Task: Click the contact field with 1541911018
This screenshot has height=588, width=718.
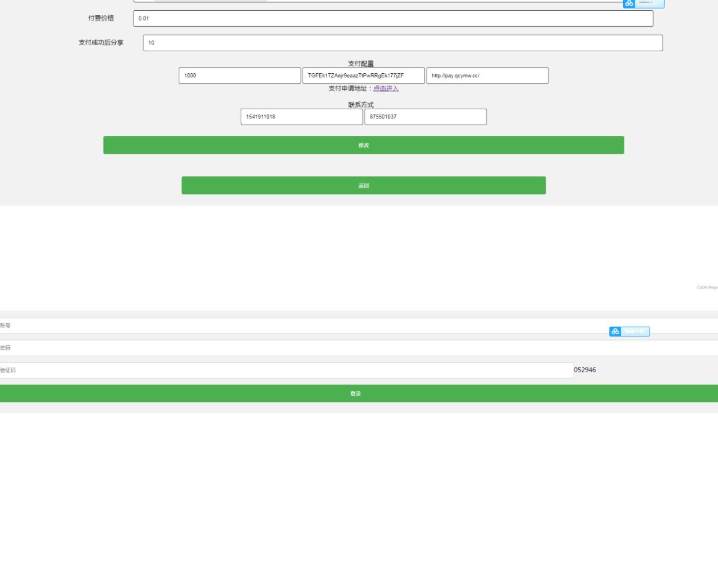Action: (301, 117)
